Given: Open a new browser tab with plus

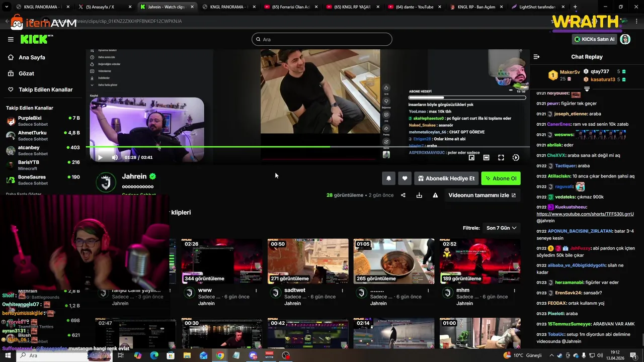Looking at the screenshot, I should tap(575, 7).
